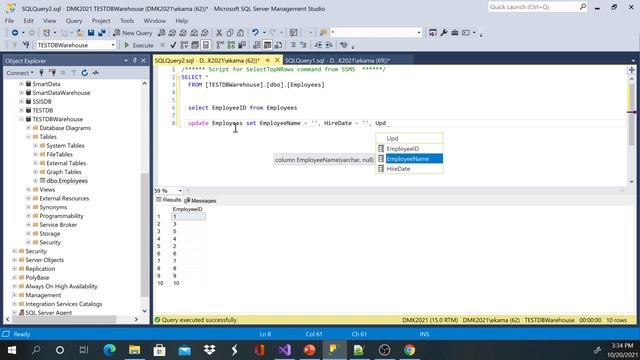Switch to the Results tab
Viewport: 640px width, 360px height.
(x=169, y=200)
